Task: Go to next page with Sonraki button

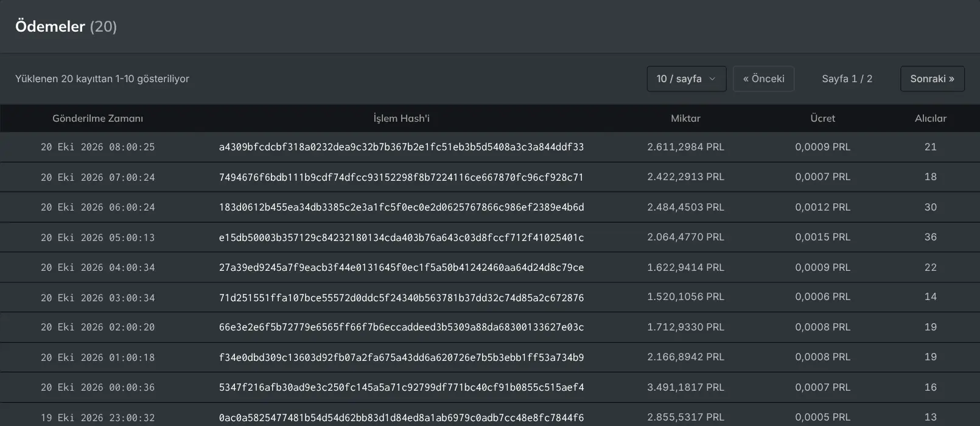Action: 932,79
